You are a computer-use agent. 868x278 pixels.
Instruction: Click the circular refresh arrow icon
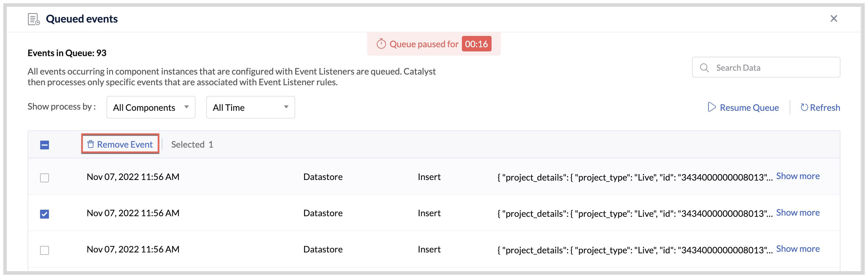(x=804, y=107)
